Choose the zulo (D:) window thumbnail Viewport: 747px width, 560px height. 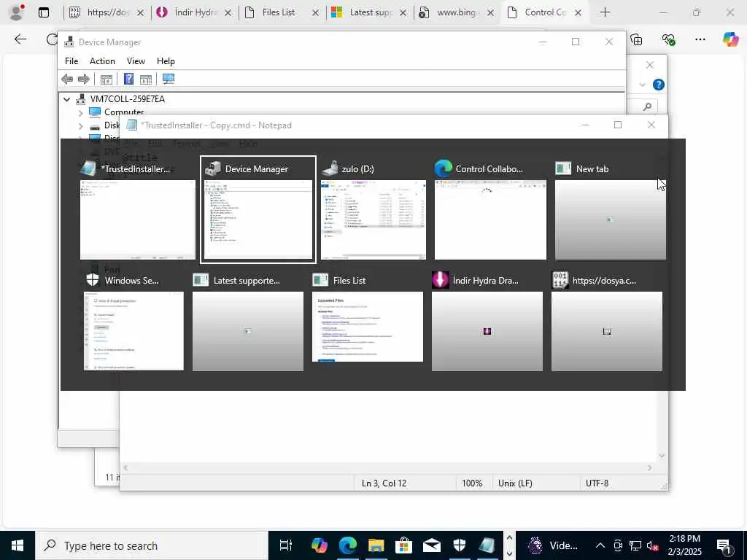coord(373,209)
